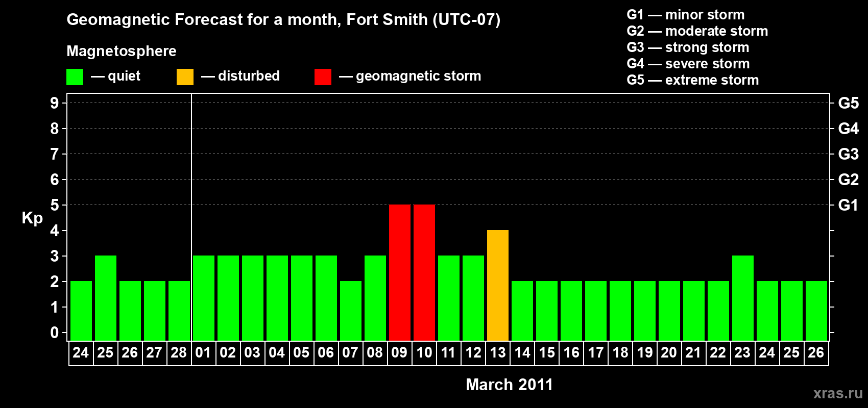The height and width of the screenshot is (408, 868).
Task: Click the green bar above date 12
Action: click(x=473, y=298)
